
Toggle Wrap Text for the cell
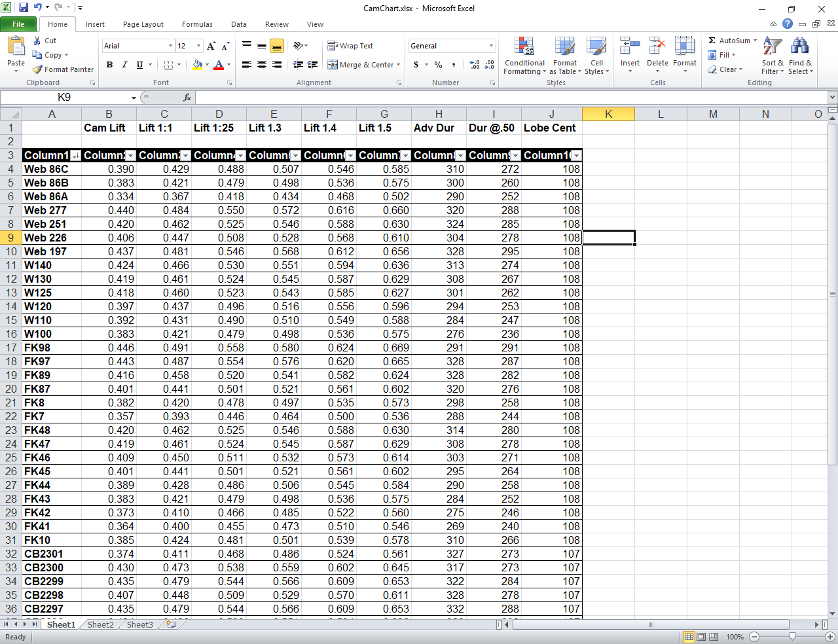(x=350, y=46)
